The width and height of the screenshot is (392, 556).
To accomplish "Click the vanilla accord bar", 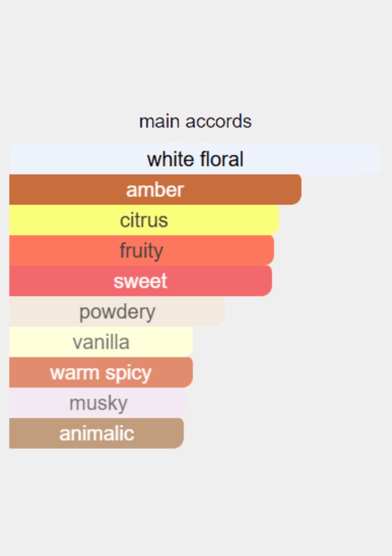I will [x=101, y=342].
